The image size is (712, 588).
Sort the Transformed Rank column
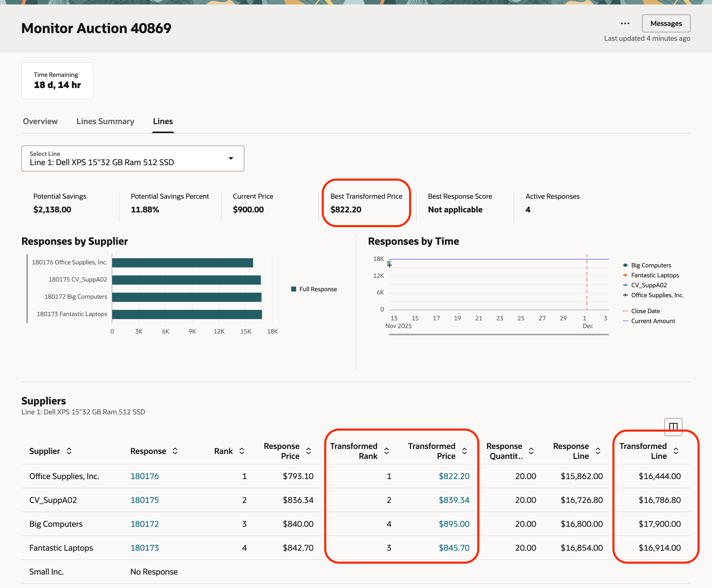386,451
